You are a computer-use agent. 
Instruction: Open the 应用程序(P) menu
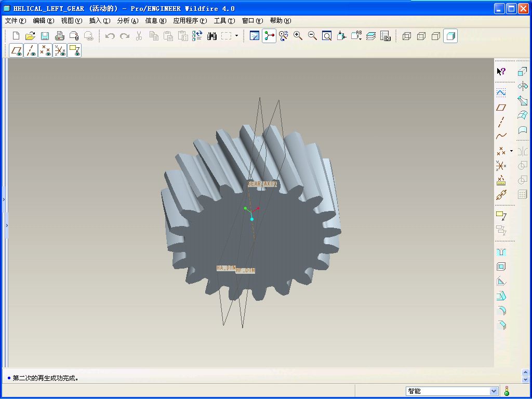(x=190, y=21)
